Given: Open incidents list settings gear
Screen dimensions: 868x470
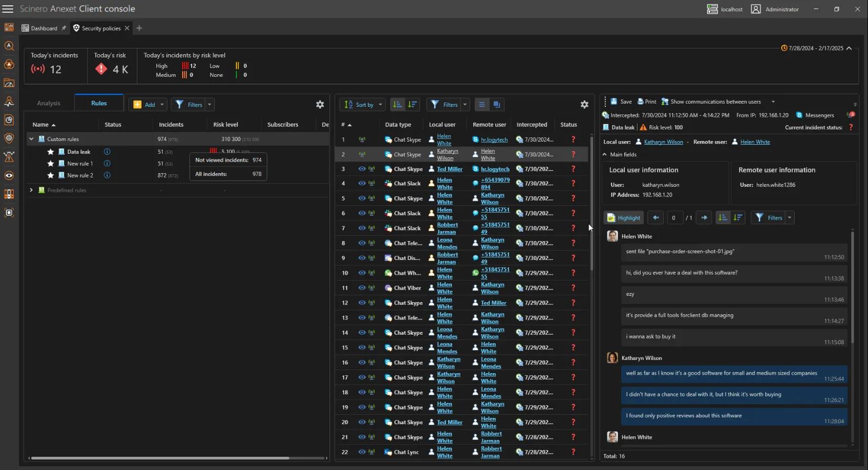Looking at the screenshot, I should tap(584, 104).
